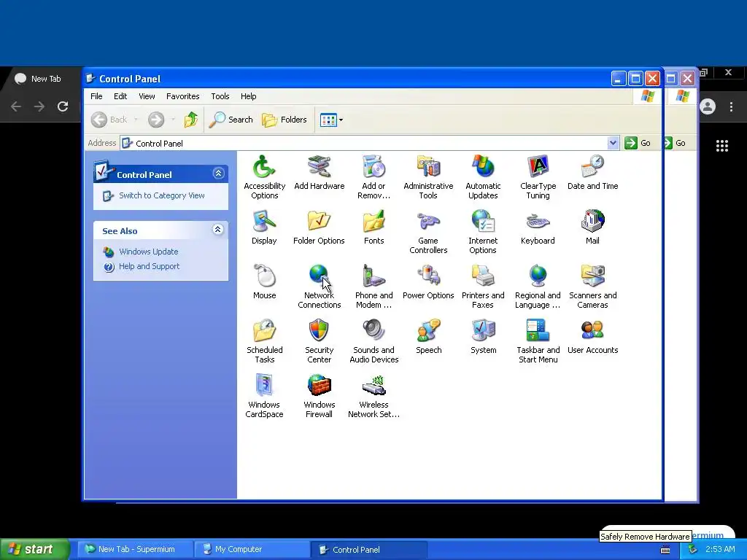Select the Speech icon
The height and width of the screenshot is (560, 747).
click(428, 337)
